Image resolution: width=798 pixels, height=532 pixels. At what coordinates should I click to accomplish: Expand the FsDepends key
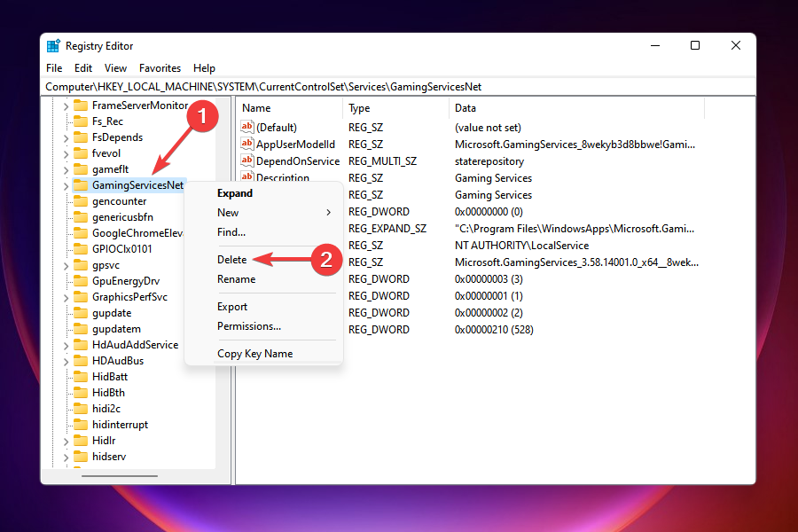point(66,138)
